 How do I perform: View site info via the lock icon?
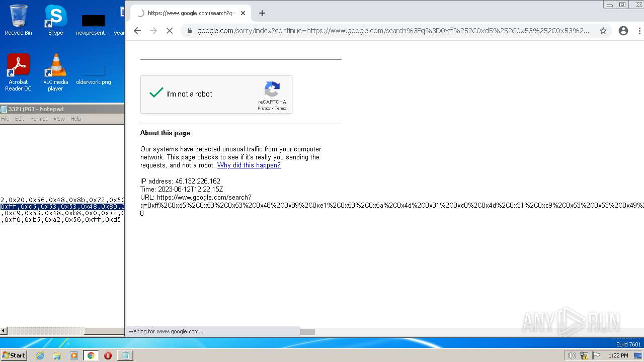click(189, 31)
